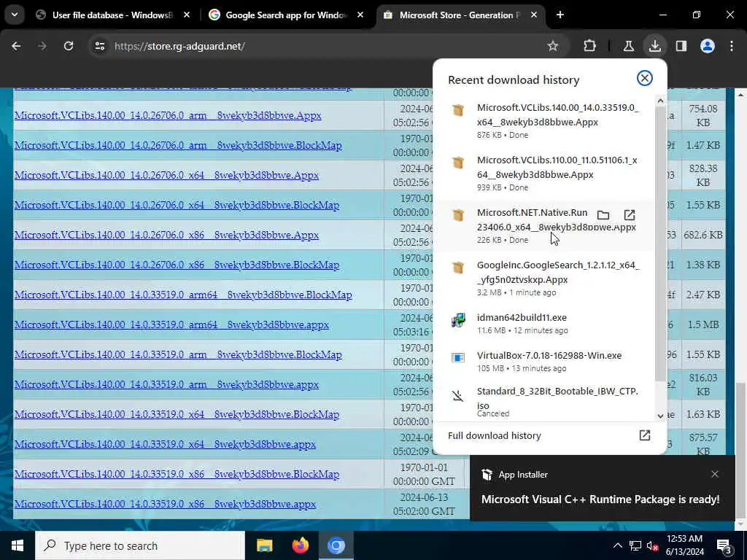Download VCLibs 26706.0 x64 BlockMap link
Screen dimensions: 747x560
177,205
